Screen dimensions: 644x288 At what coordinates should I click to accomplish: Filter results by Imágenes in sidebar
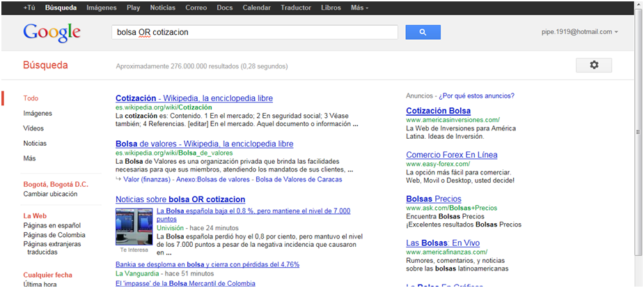(x=38, y=113)
